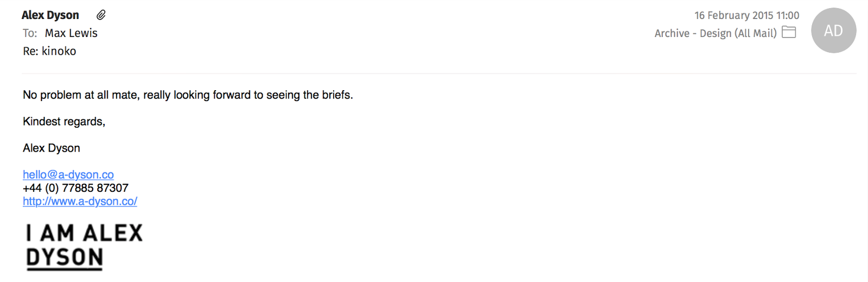Click the 11:00 timestamp
Viewport: 868px width, 282px height.
(x=788, y=15)
